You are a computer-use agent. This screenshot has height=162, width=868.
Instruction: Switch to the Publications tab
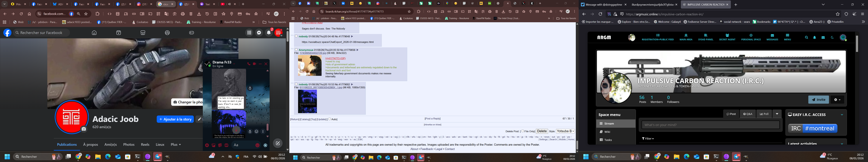67,145
